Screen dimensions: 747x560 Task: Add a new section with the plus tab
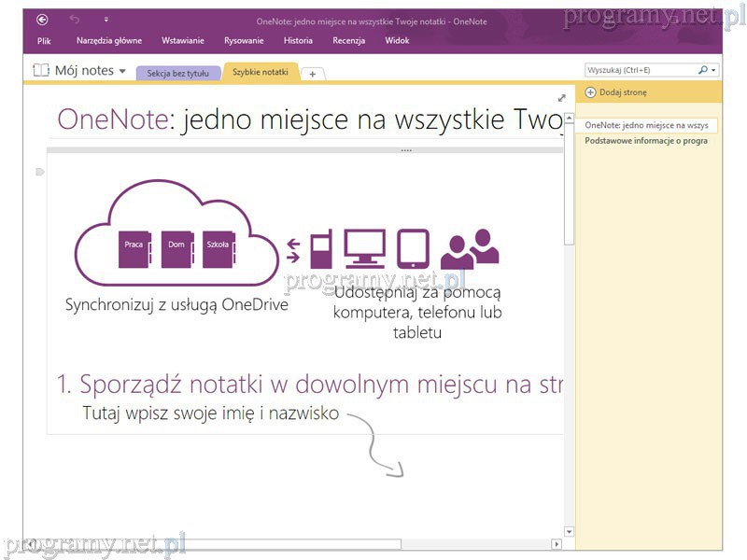[x=313, y=74]
